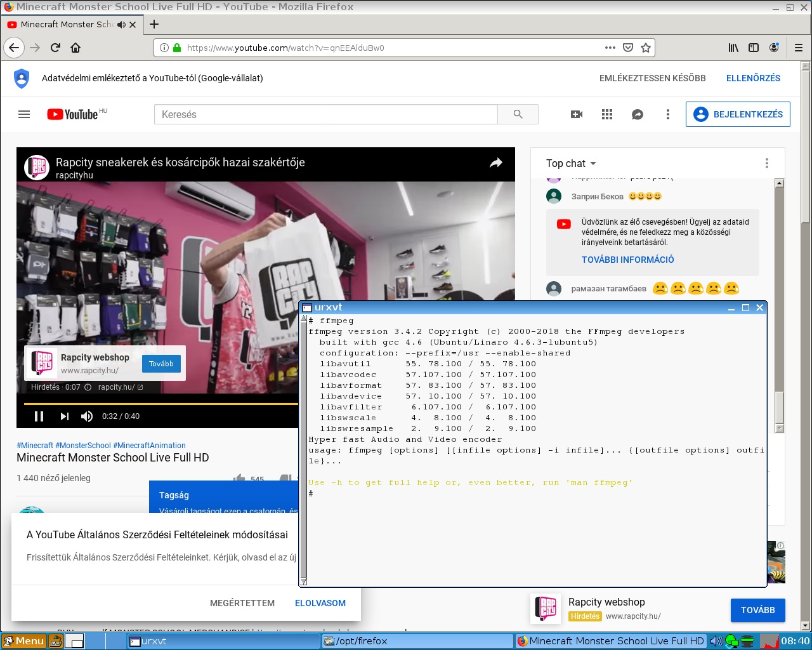This screenshot has height=650, width=812.
Task: Share video with arrow icon
Action: pos(496,163)
